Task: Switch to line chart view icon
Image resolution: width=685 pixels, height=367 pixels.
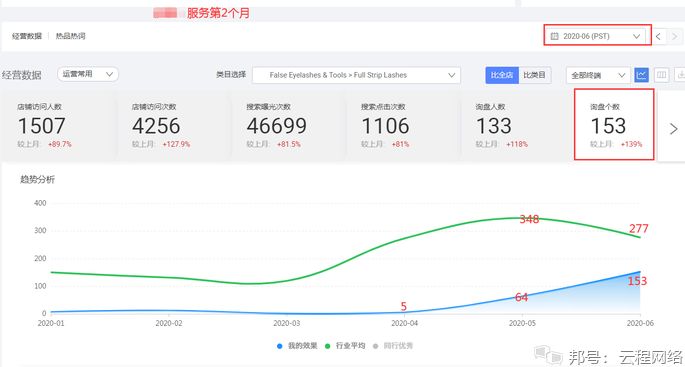Action: pos(641,75)
